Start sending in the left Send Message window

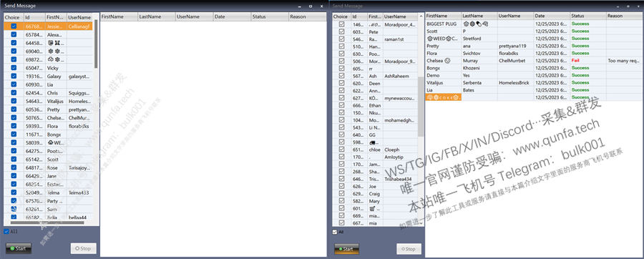(x=19, y=248)
